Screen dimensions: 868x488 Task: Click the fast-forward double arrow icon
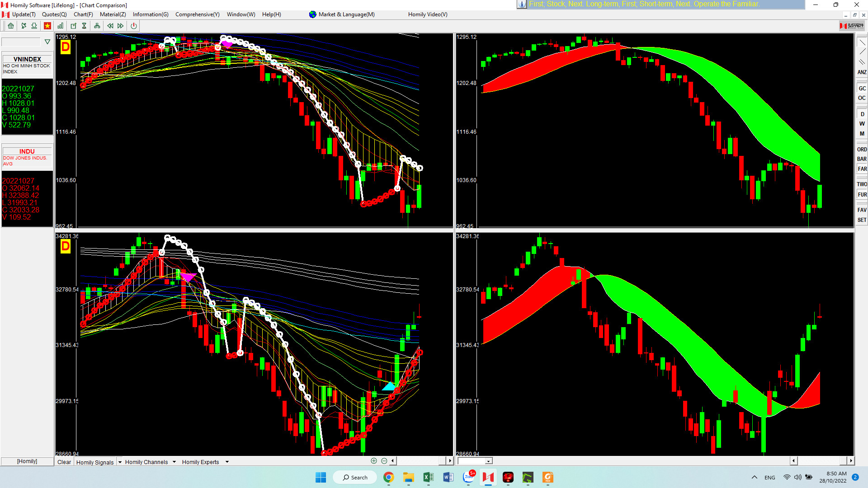tap(121, 26)
